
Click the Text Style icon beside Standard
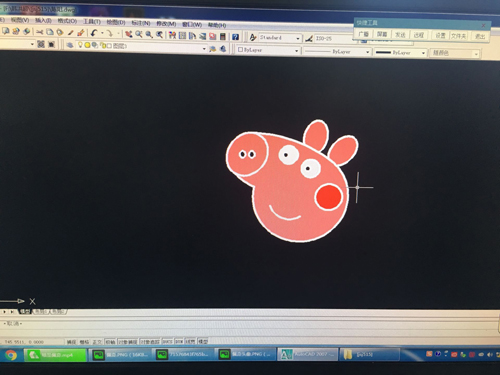coord(253,37)
